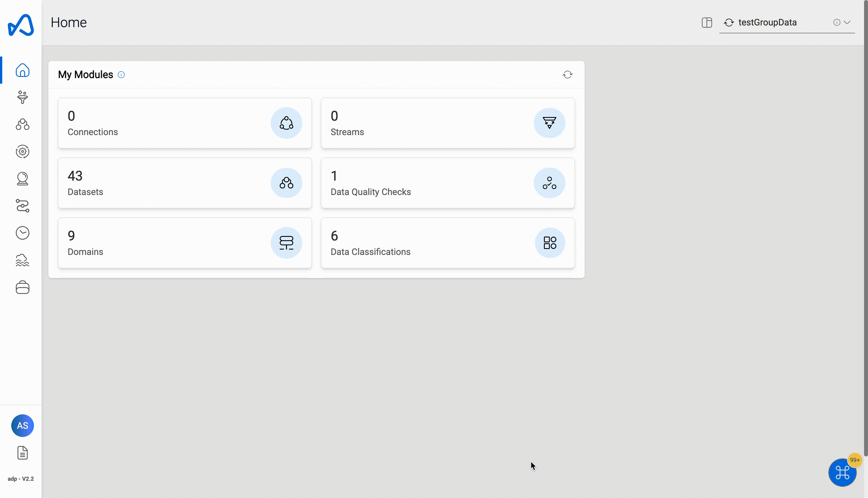Toggle the sidebar panel layout icon
Screen dimensions: 868x498
tap(707, 22)
